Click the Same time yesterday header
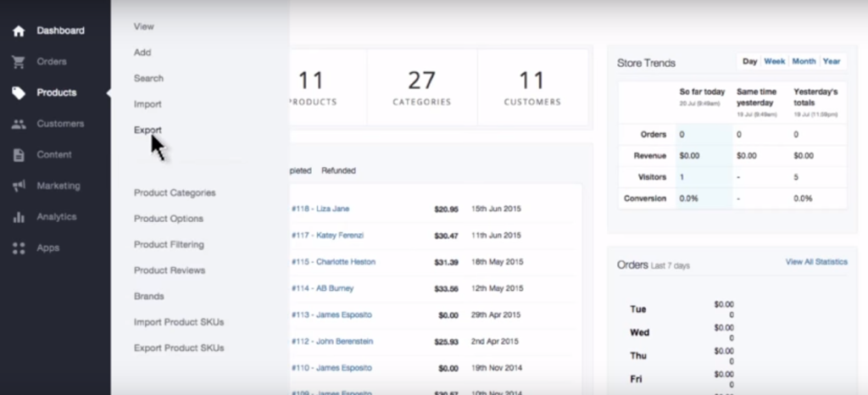 pos(757,97)
